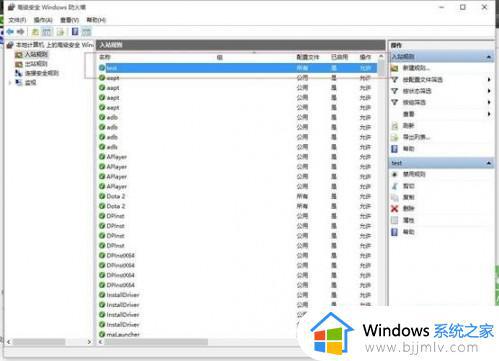Click the red X Delete (删除) action

pos(395,209)
